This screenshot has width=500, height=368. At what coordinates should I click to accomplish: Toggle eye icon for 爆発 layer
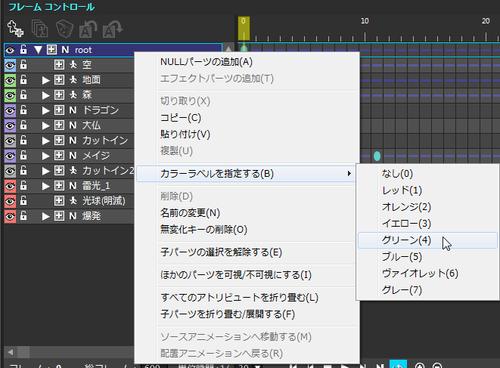[10, 216]
